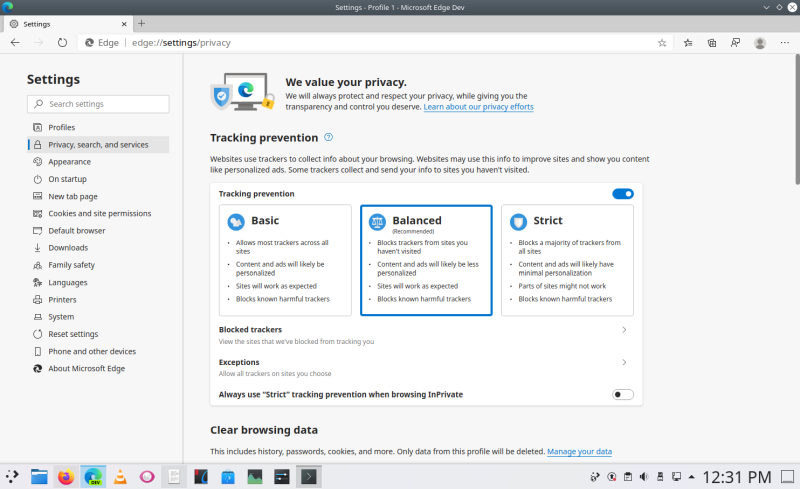Click the Edge Dev taskbar icon
The width and height of the screenshot is (800, 489).
pos(93,477)
